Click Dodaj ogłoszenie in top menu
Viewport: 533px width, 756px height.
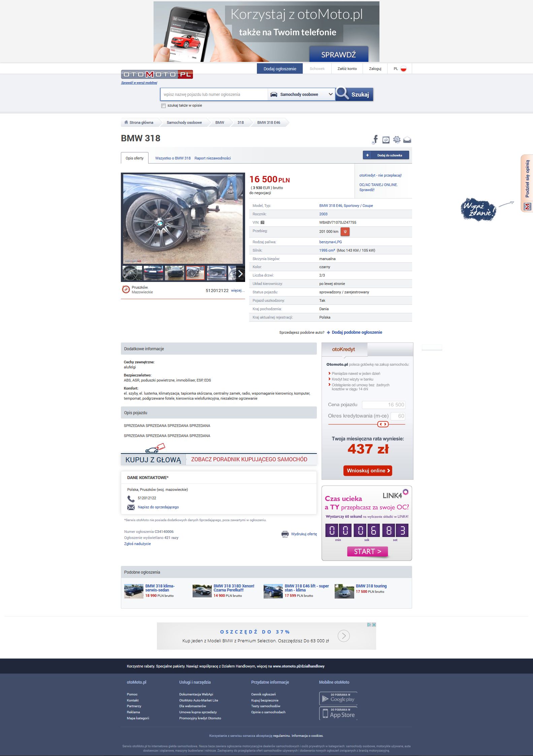(280, 69)
